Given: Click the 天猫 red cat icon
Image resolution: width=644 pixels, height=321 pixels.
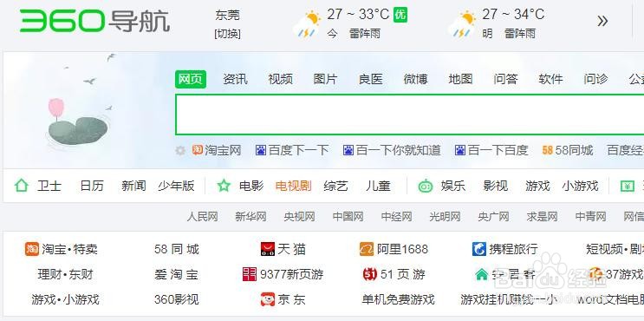Looking at the screenshot, I should (x=268, y=249).
